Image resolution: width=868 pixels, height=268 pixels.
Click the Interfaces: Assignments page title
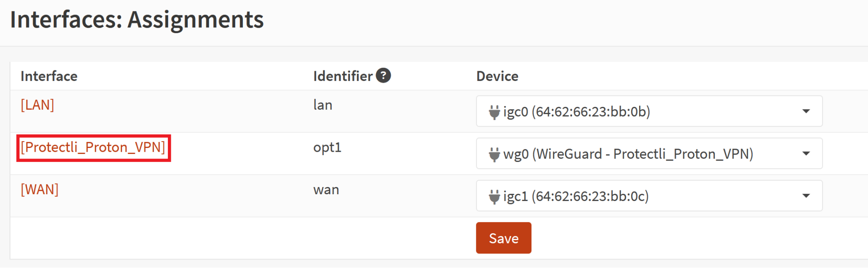pyautogui.click(x=137, y=19)
